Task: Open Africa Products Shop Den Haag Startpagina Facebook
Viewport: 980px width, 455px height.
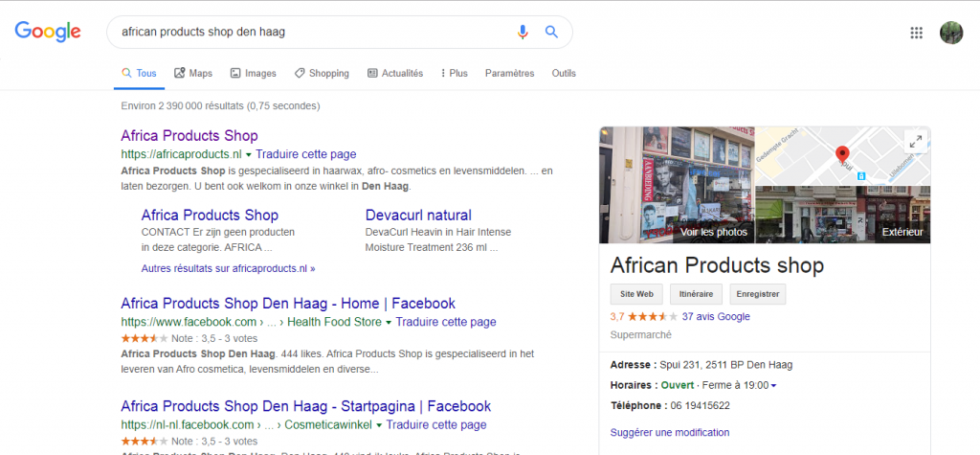Action: pyautogui.click(x=306, y=405)
